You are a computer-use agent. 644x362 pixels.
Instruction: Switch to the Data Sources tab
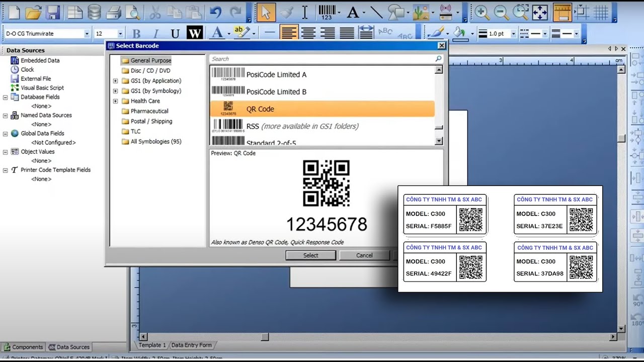[69, 347]
